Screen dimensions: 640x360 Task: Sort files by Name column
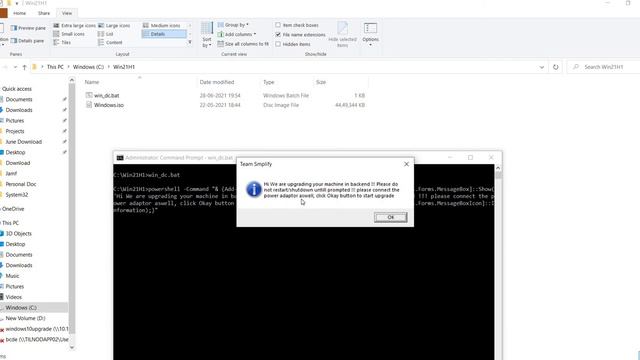(92, 82)
